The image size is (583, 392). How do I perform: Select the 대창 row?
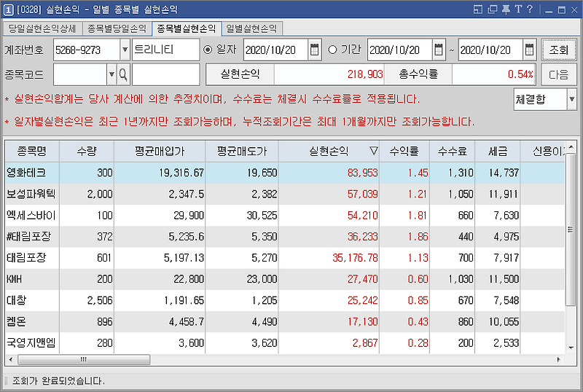coord(285,299)
